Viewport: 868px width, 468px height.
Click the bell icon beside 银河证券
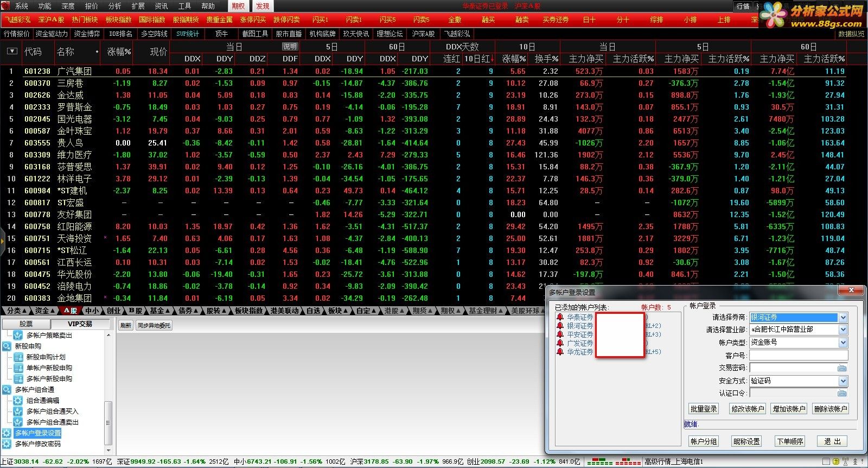coord(560,326)
